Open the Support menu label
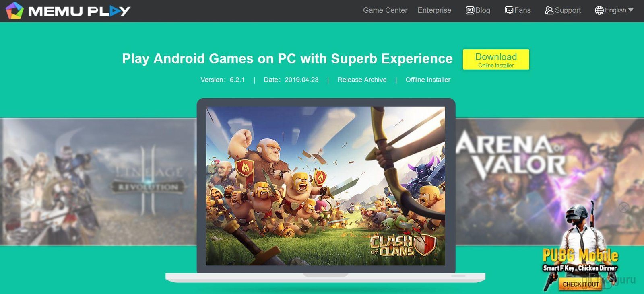 click(x=568, y=10)
